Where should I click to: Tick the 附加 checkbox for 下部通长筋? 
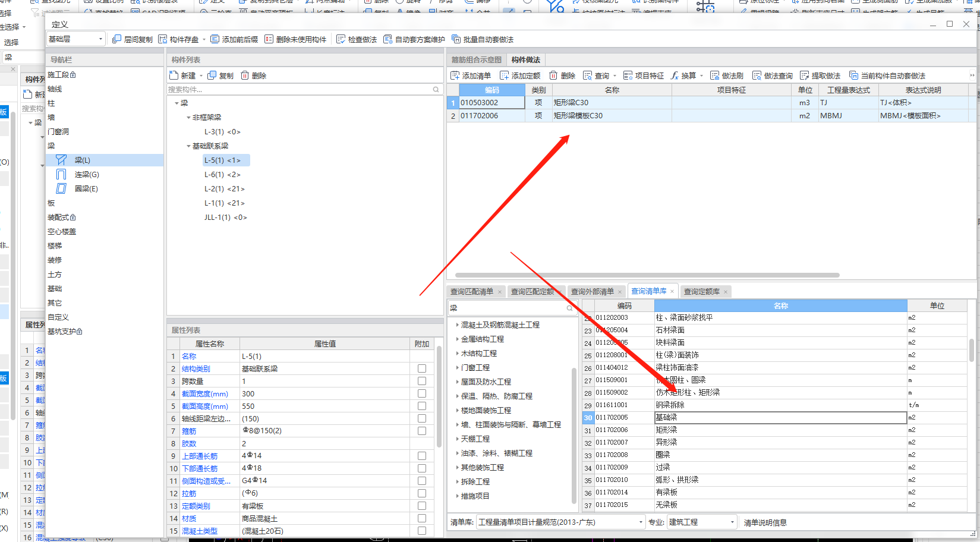pos(422,468)
